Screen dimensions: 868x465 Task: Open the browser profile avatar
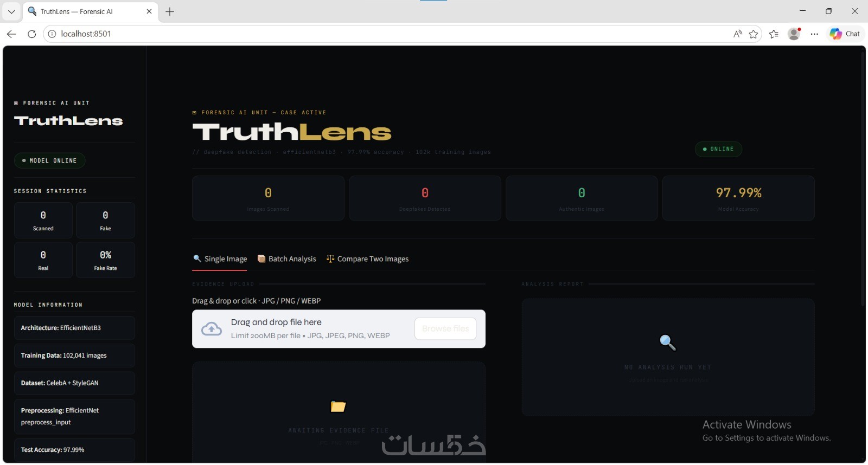tap(795, 34)
